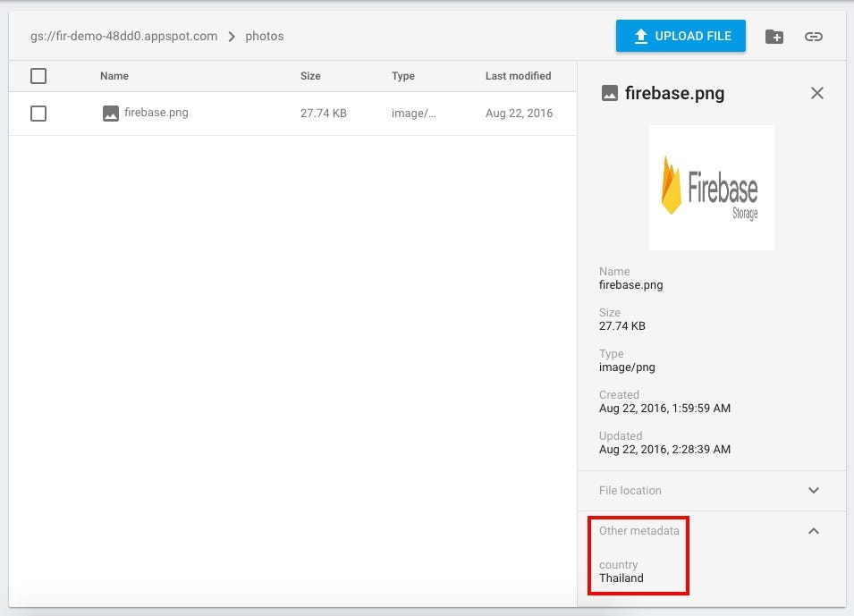
Task: Click the photos breadcrumb folder
Action: point(264,36)
